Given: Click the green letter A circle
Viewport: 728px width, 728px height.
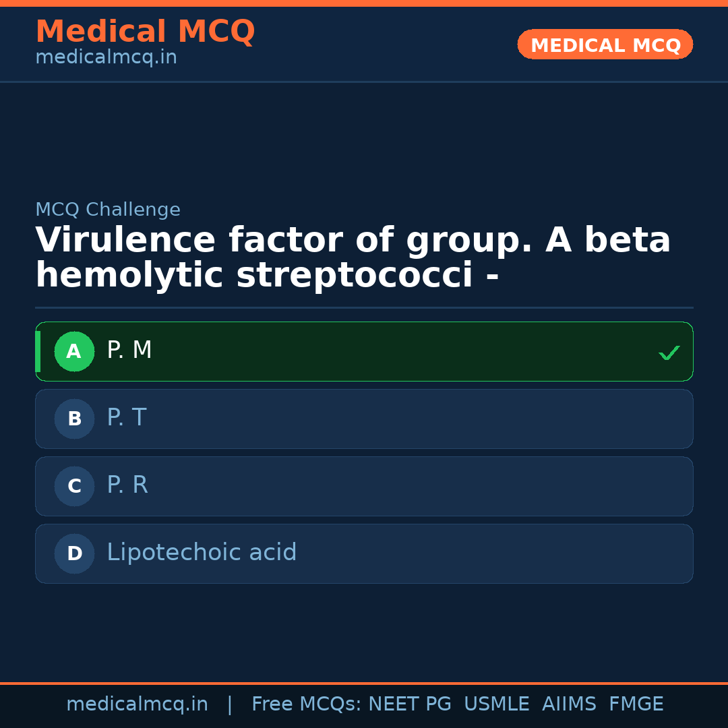Looking at the screenshot, I should 74,351.
